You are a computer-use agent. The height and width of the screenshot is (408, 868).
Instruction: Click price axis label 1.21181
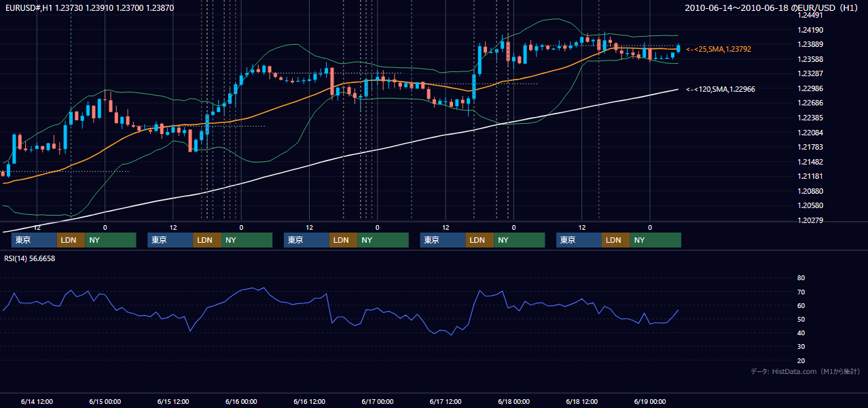811,176
